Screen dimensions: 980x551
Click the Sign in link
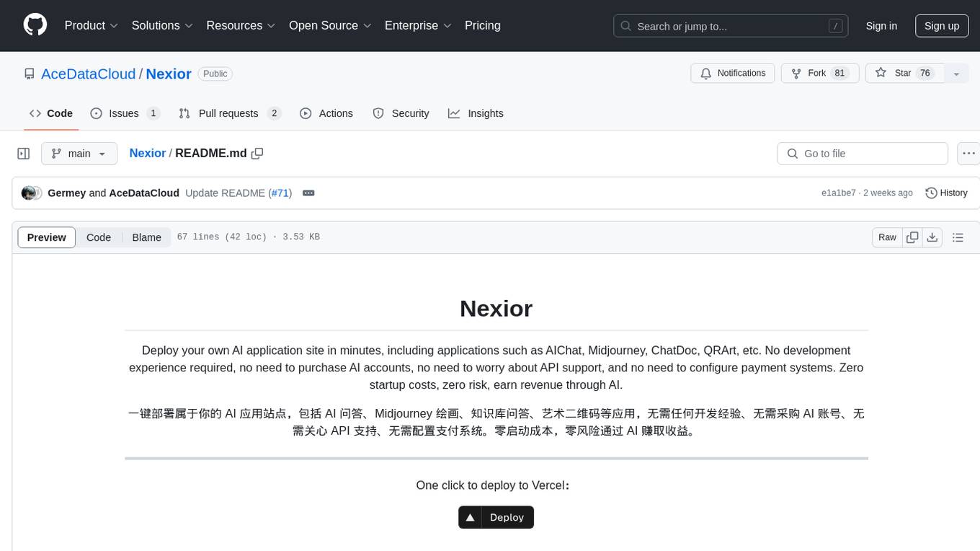pos(881,26)
